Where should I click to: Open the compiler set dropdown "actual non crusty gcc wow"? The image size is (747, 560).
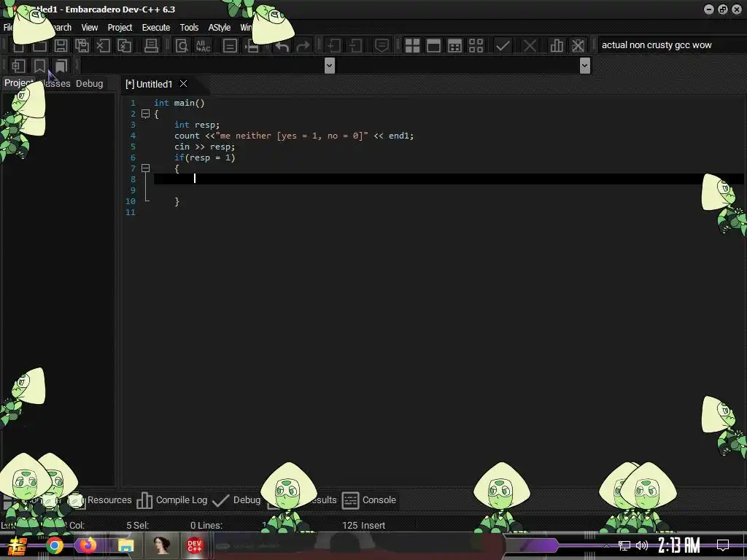tap(671, 45)
